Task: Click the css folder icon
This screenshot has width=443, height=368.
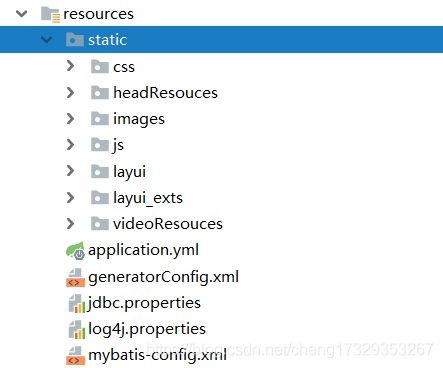Action: [100, 66]
